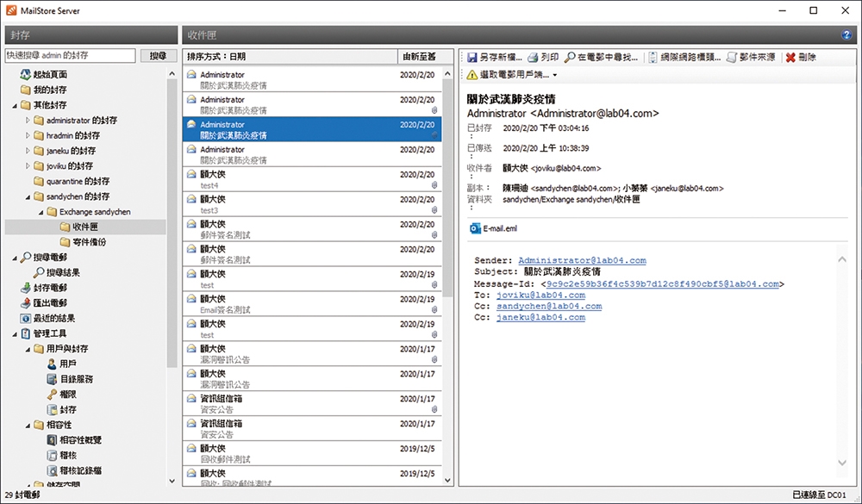Open the sandychen@lab04.com Cc link
The image size is (862, 504).
pyautogui.click(x=549, y=306)
